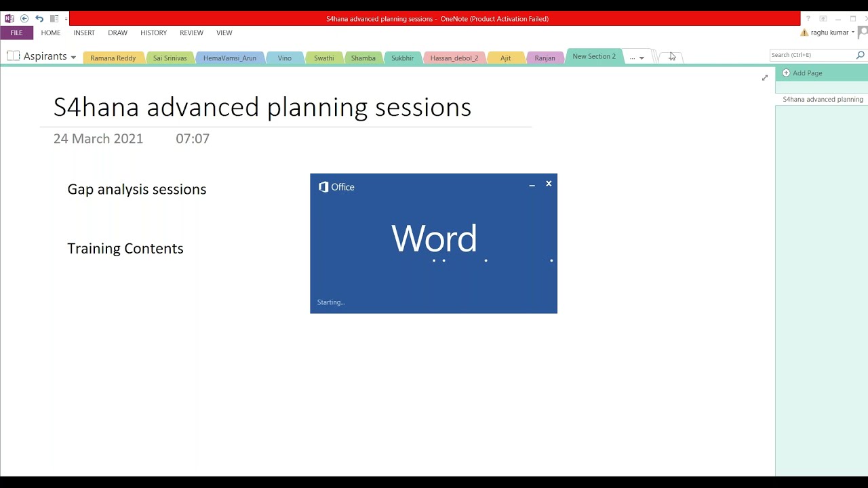Select the S4hana advanced planning page entry
The image size is (868, 488).
(x=822, y=100)
